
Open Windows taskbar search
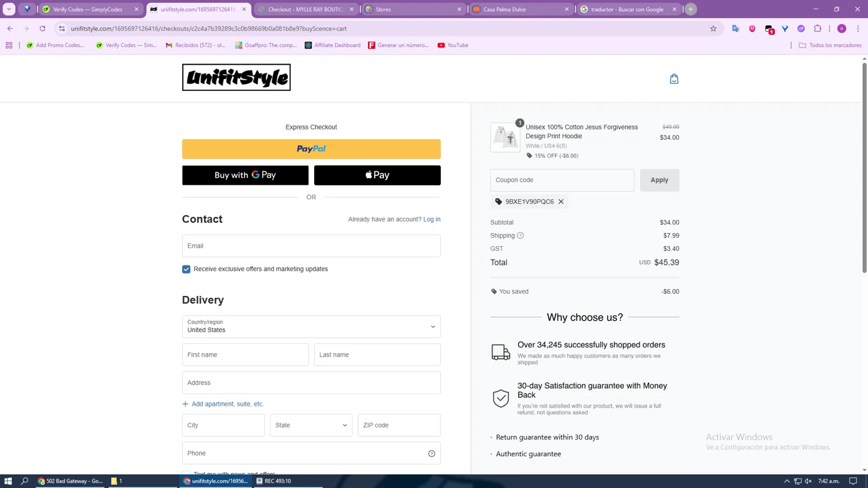(x=25, y=481)
